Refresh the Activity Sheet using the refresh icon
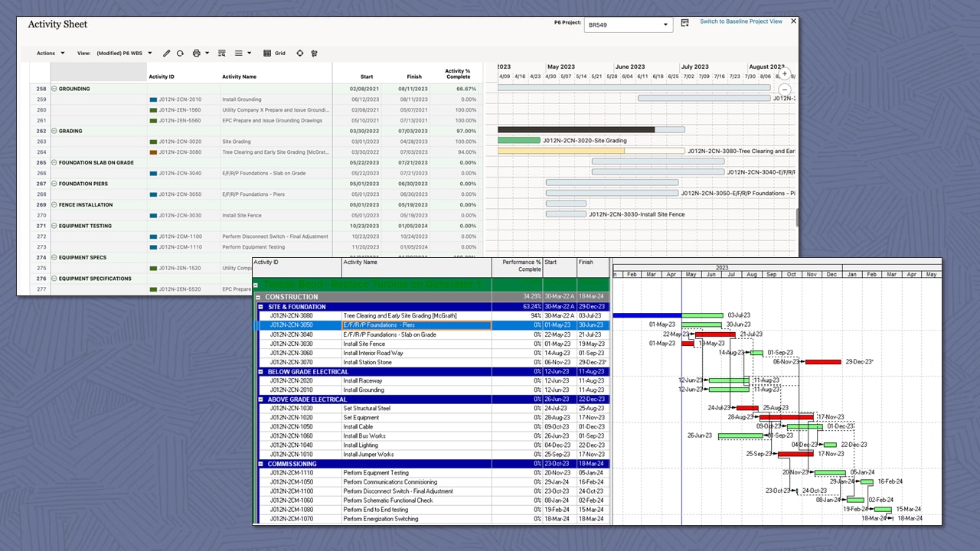980x551 pixels. (180, 53)
